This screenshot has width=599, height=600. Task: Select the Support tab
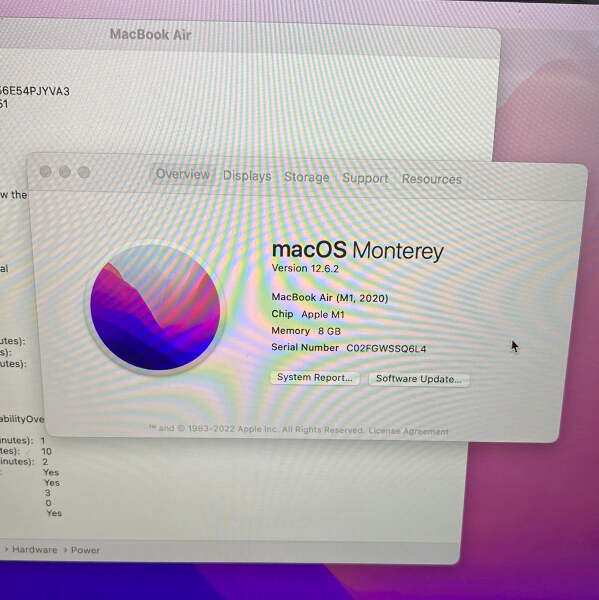pyautogui.click(x=365, y=178)
